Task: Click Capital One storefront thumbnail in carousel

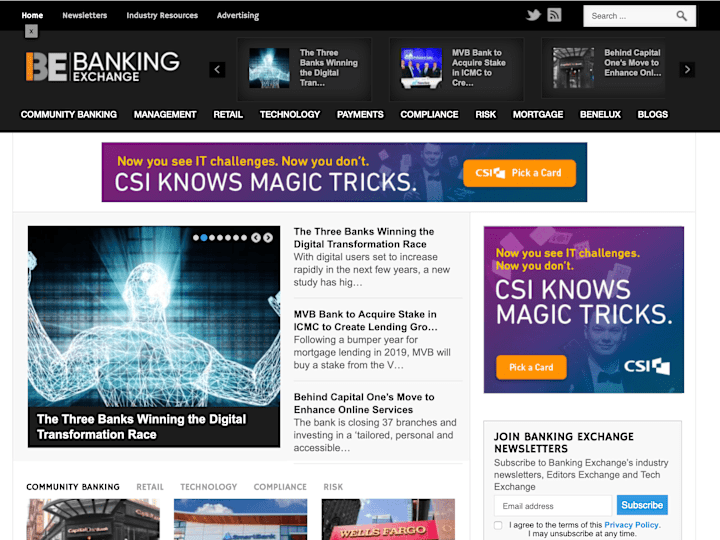Action: [573, 68]
